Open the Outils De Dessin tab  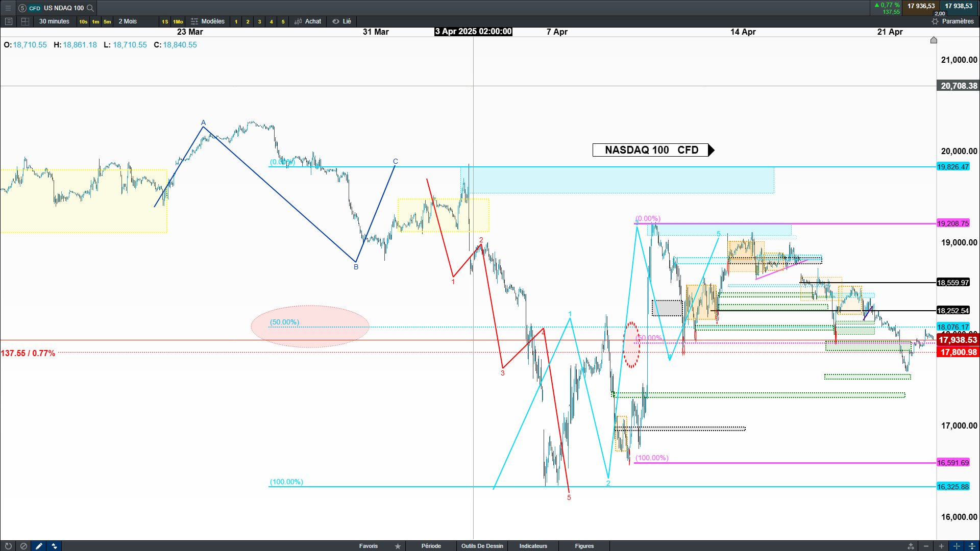[x=482, y=546]
